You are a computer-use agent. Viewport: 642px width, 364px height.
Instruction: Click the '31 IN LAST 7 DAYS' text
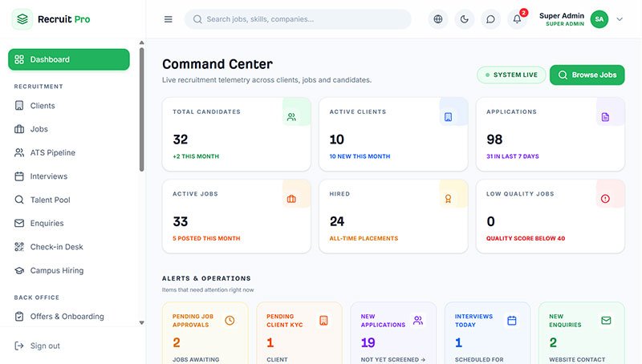[x=512, y=156]
